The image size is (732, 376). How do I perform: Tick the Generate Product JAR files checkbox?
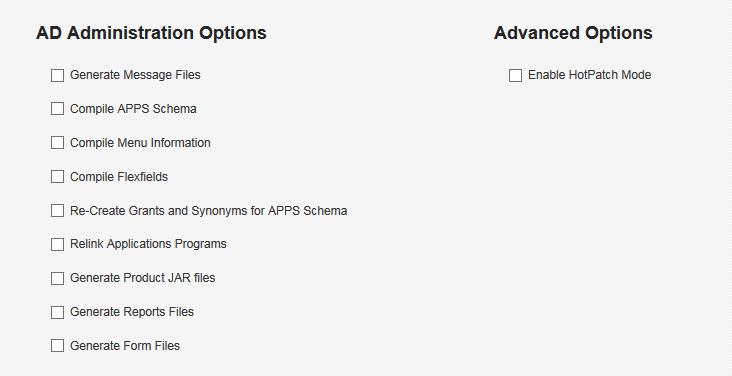point(57,278)
